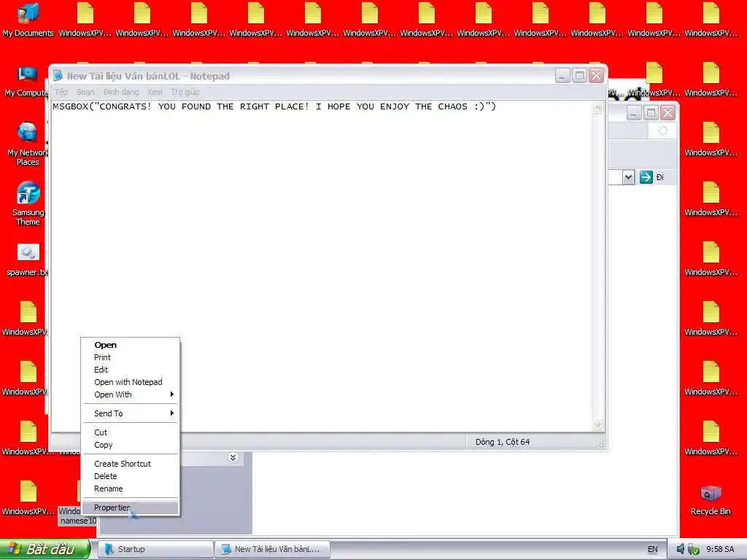Switch to the Startup taskbar button
747x560 pixels.
(x=155, y=549)
